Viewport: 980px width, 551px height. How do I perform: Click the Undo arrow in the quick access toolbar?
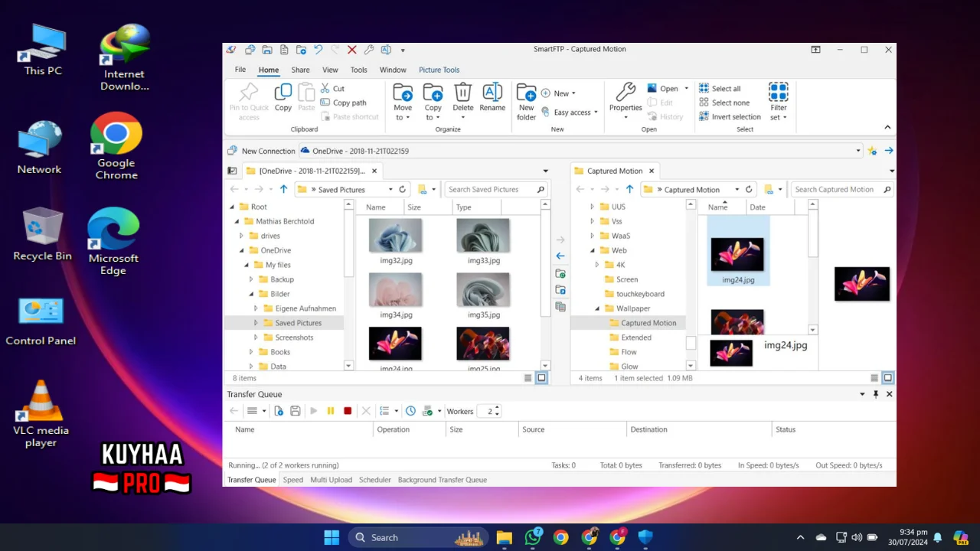coord(318,50)
